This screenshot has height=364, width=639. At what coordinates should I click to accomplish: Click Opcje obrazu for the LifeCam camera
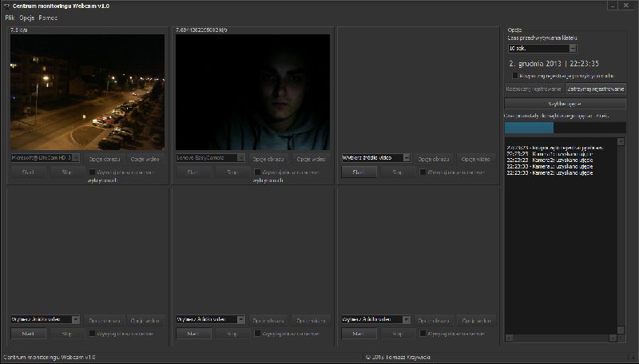click(x=105, y=159)
